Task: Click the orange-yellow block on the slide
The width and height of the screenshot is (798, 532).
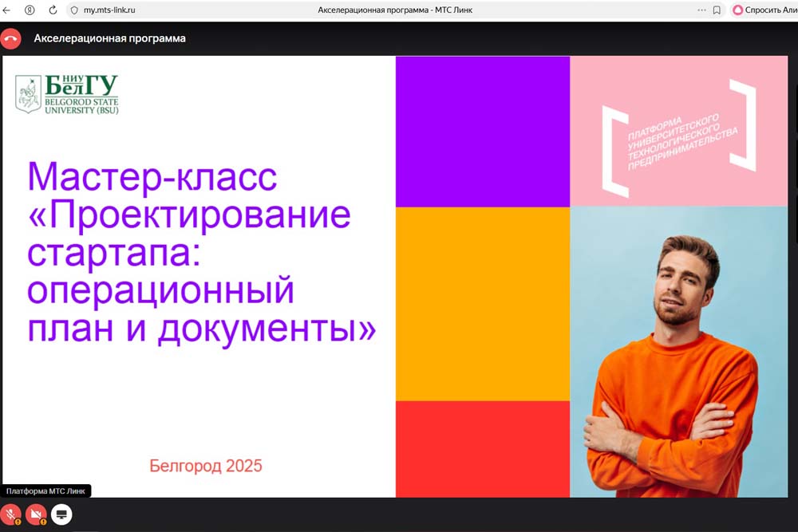Action: coord(482,303)
